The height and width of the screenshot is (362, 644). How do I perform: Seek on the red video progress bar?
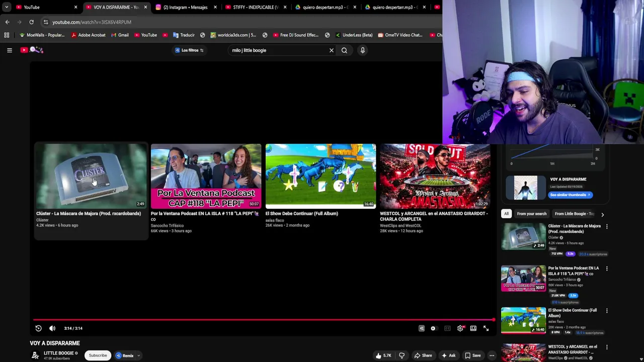pos(264,319)
